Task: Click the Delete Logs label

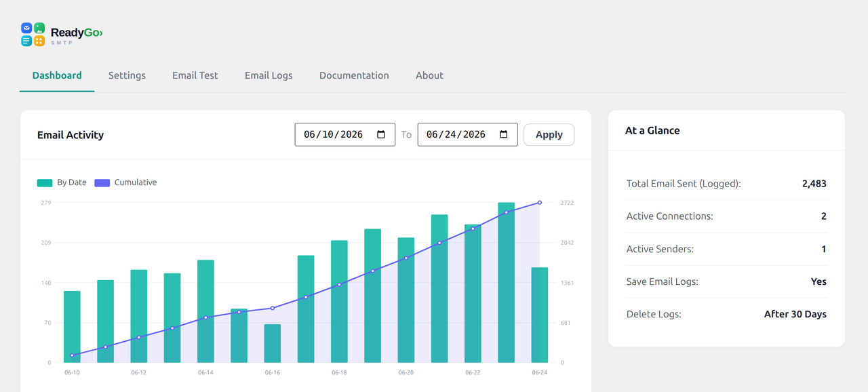Action: (x=654, y=314)
